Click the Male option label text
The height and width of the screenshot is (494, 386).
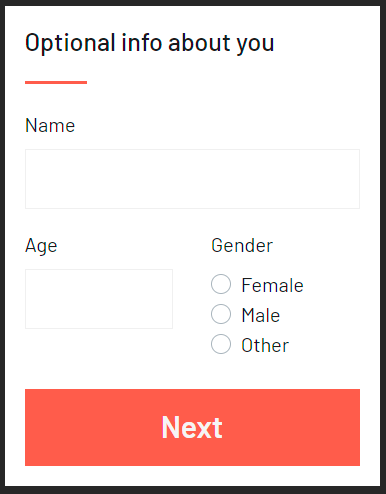coord(261,315)
